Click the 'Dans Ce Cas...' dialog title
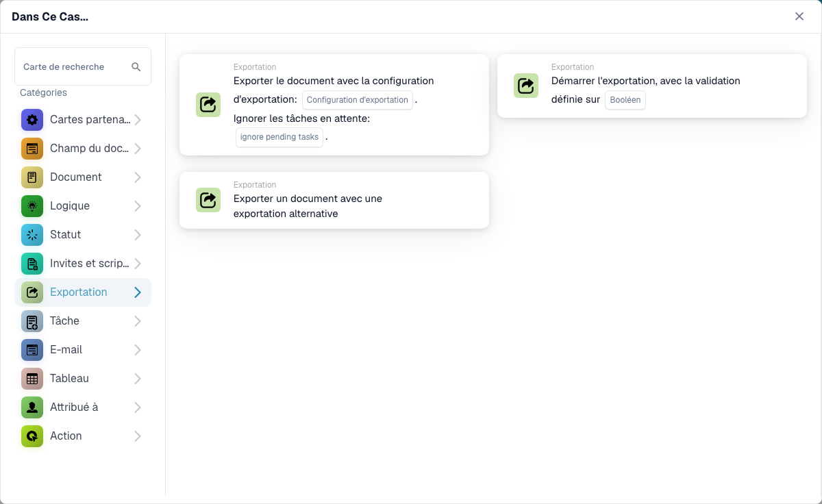 (x=50, y=16)
